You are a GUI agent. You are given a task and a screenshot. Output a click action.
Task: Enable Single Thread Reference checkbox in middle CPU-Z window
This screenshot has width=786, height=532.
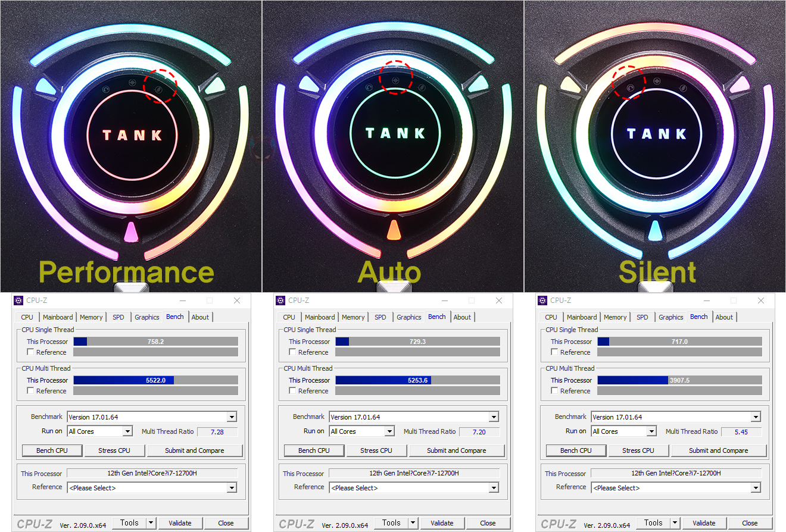[x=292, y=352]
